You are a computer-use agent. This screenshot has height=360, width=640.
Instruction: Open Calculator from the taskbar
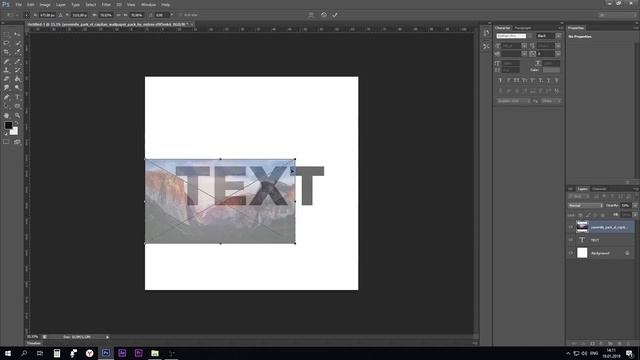(x=57, y=353)
